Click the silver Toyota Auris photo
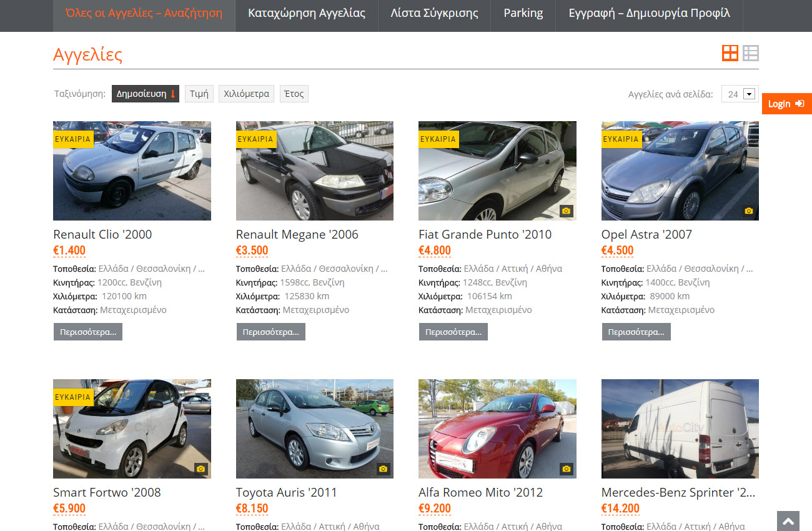 coord(315,429)
